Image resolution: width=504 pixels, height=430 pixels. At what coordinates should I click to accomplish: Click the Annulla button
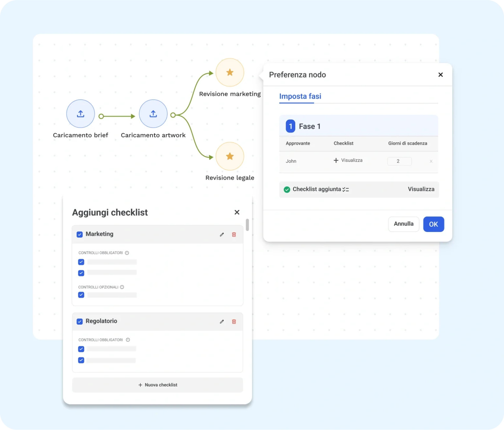(x=403, y=224)
